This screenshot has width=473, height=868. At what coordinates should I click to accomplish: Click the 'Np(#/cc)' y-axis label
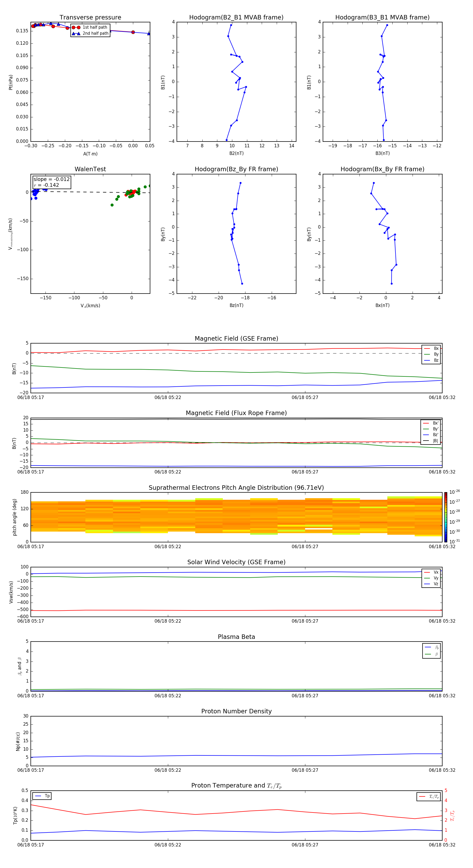(x=18, y=741)
